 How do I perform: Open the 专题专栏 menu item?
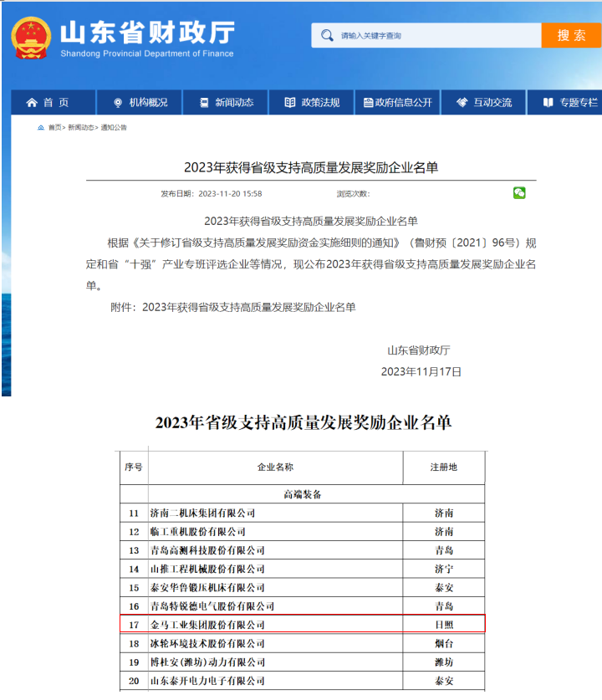565,102
